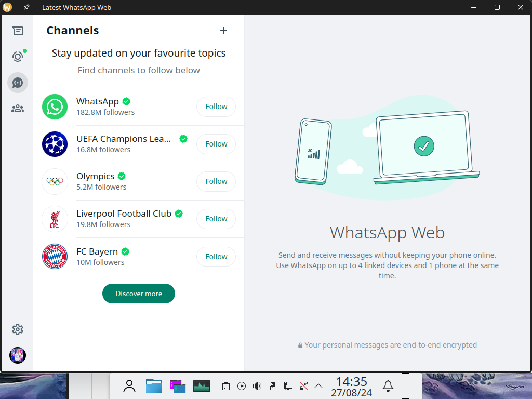Image resolution: width=532 pixels, height=399 pixels.
Task: Click the UEFA Champions League verified badge
Action: 183,139
